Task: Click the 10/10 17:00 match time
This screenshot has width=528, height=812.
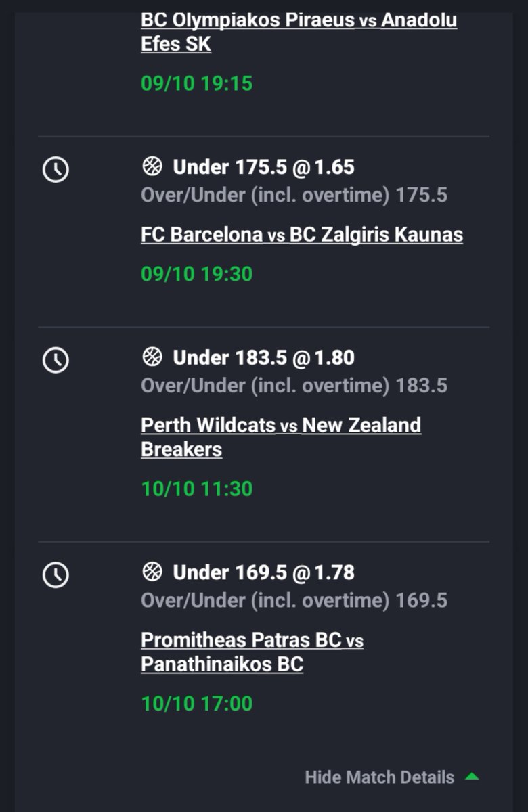Action: (x=197, y=704)
